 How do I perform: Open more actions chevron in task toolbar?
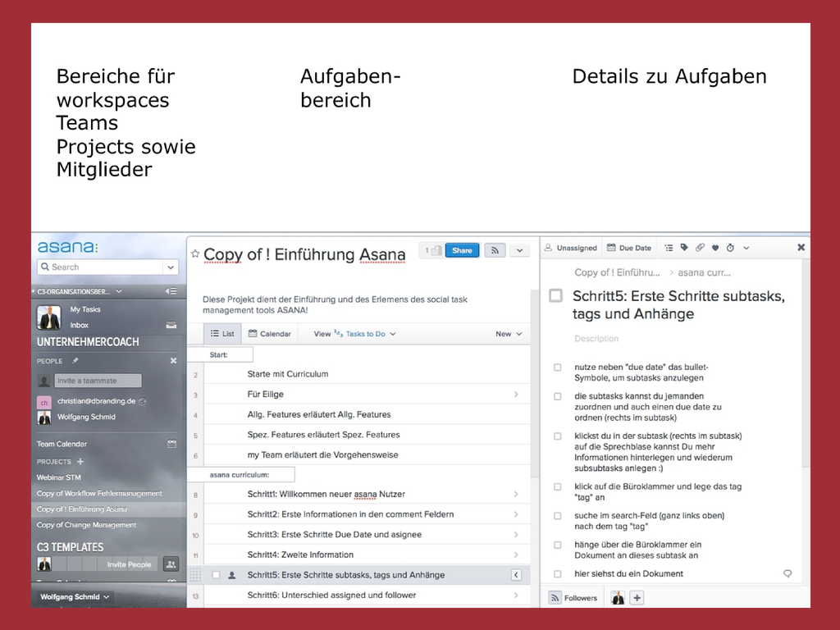point(746,248)
